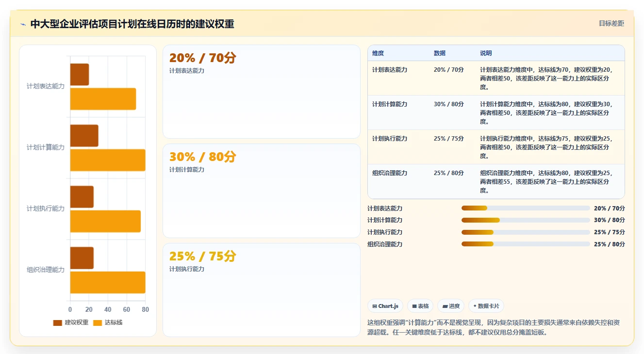Select the 表格 chip
The height and width of the screenshot is (354, 644).
pos(420,306)
